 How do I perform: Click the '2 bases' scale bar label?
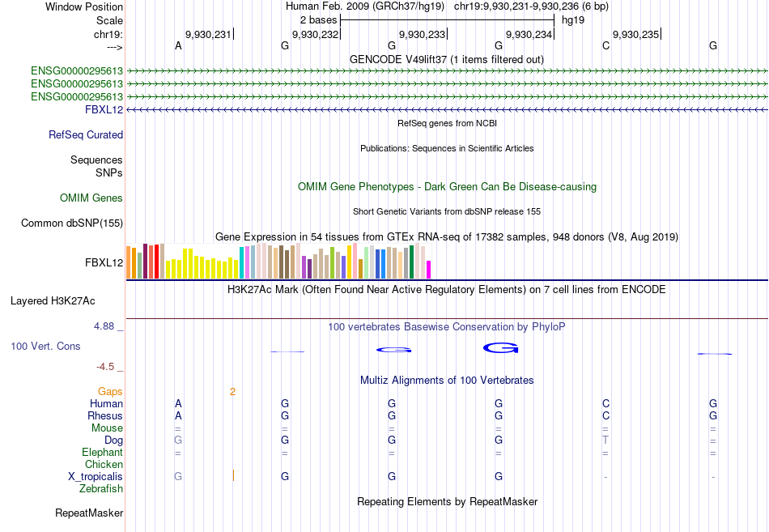click(318, 20)
